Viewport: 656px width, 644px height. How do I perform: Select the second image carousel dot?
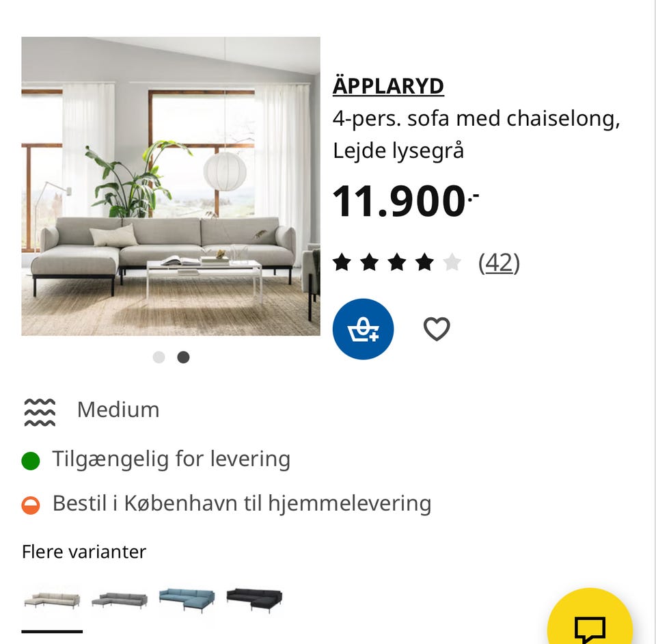click(183, 357)
